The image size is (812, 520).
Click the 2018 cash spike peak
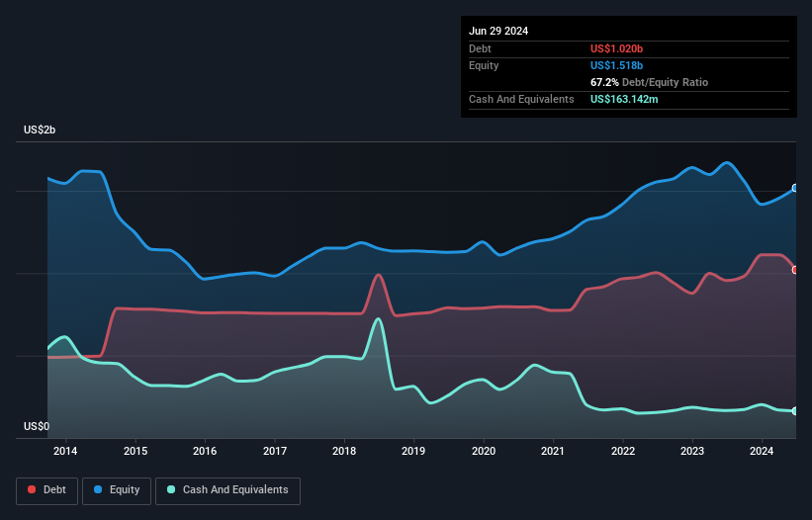[x=379, y=318]
